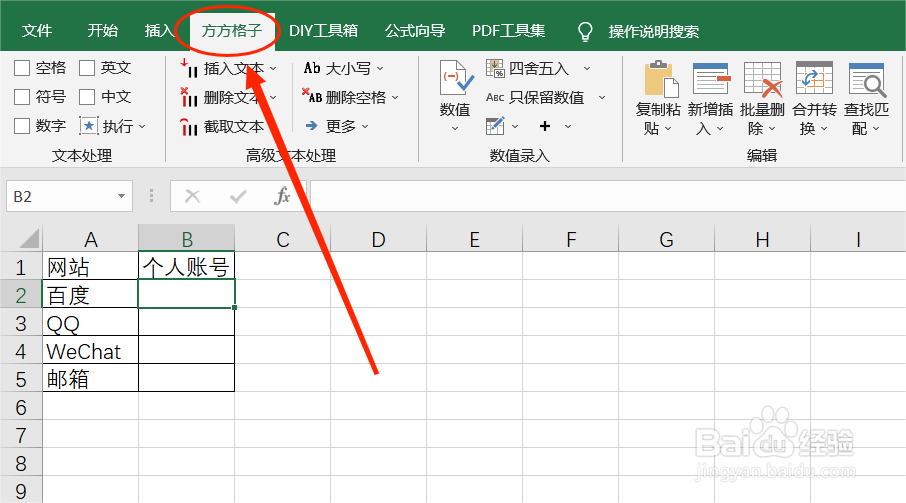Image resolution: width=906 pixels, height=503 pixels.
Task: Click the plus sign icon in 数值录入
Action: tap(545, 126)
